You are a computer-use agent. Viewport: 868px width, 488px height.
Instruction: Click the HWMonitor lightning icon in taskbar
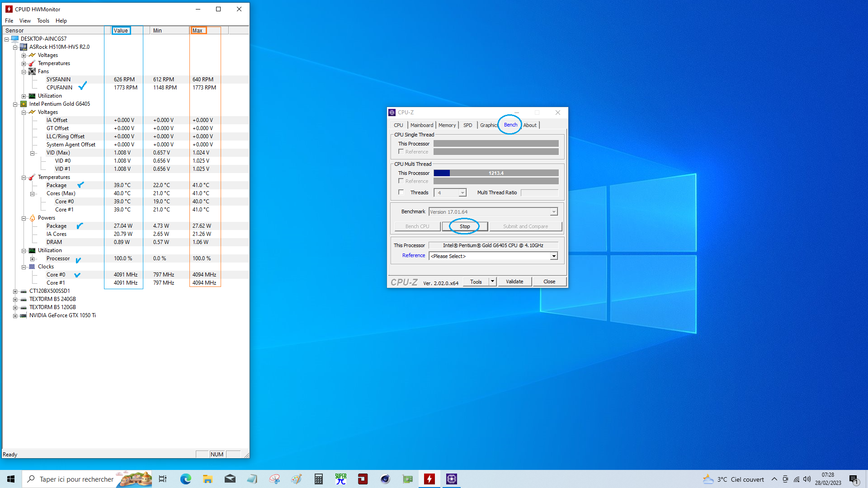click(429, 479)
